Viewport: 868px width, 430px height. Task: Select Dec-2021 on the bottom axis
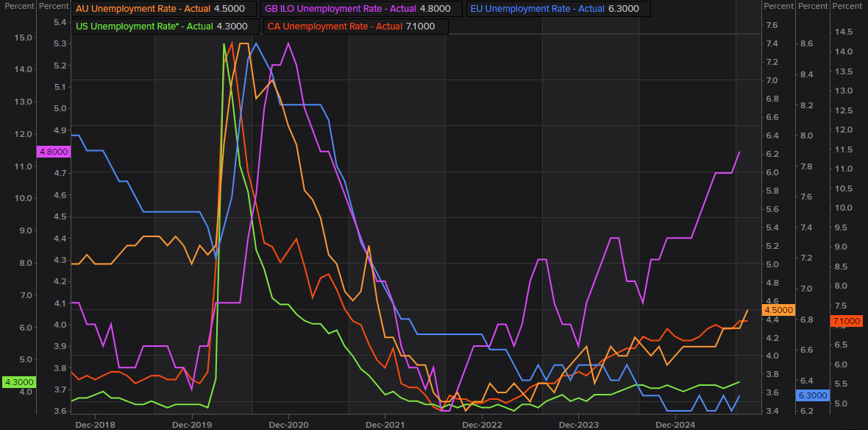385,424
